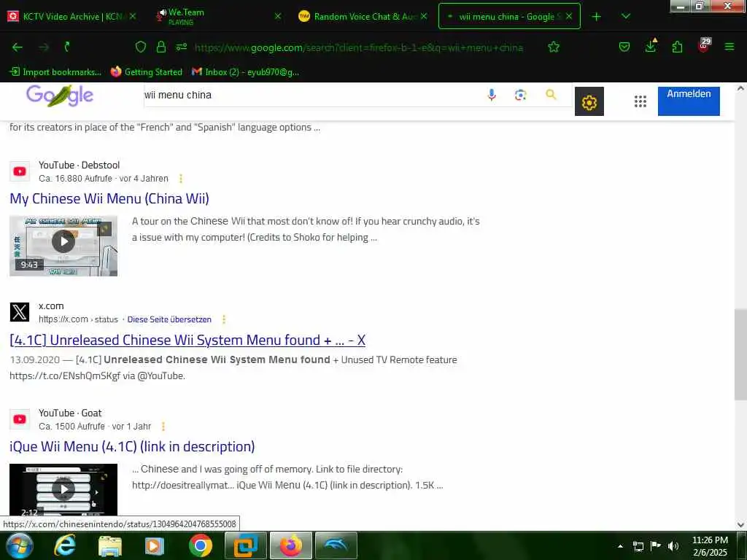Open more options for x.com result
This screenshot has height=560, width=747.
(x=224, y=319)
